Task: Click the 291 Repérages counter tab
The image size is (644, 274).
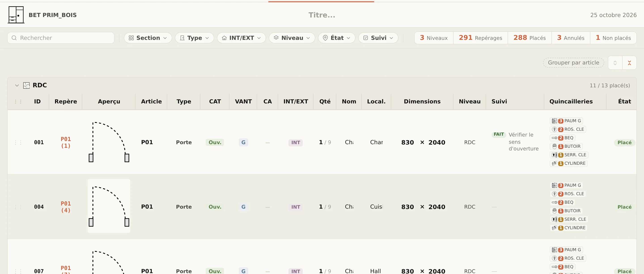Action: [480, 38]
